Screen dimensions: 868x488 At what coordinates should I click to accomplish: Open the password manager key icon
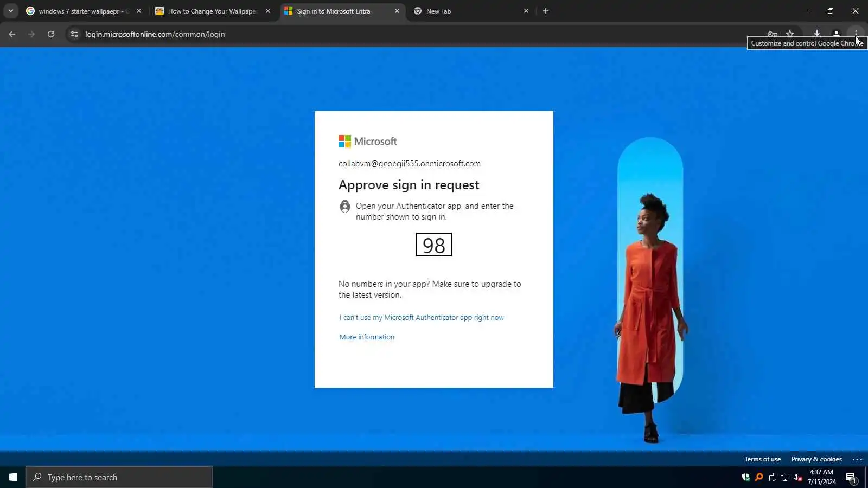[x=773, y=34]
